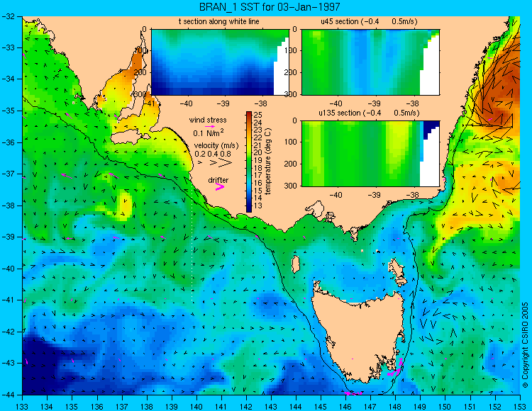
Task: Open the u45 section inset plot
Action: (370, 62)
